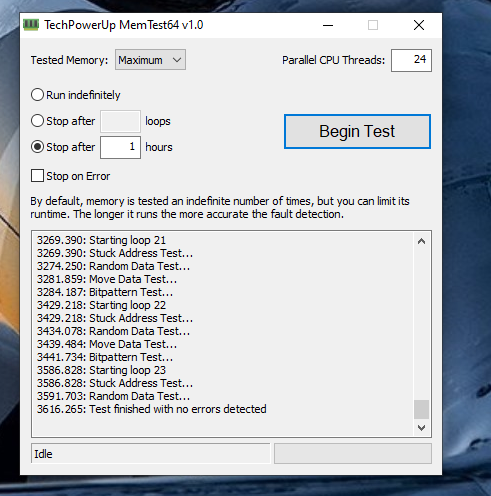Image resolution: width=491 pixels, height=496 pixels.
Task: Open the Tested Memory dropdown
Action: [150, 60]
